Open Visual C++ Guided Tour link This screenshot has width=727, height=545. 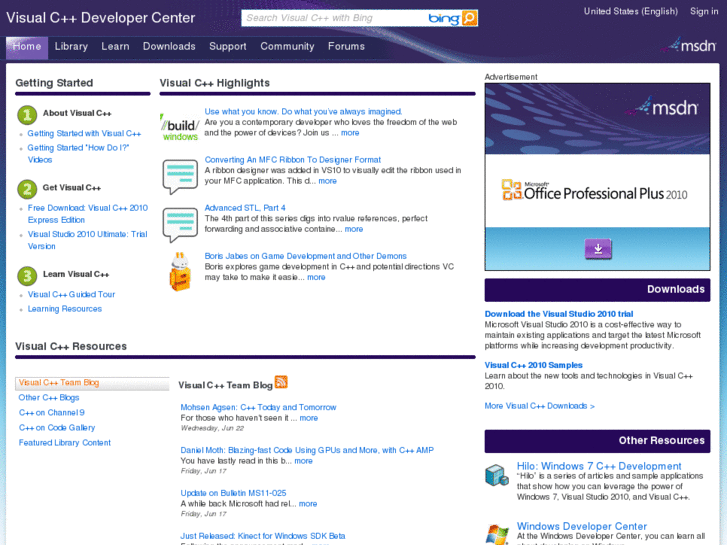(x=71, y=295)
